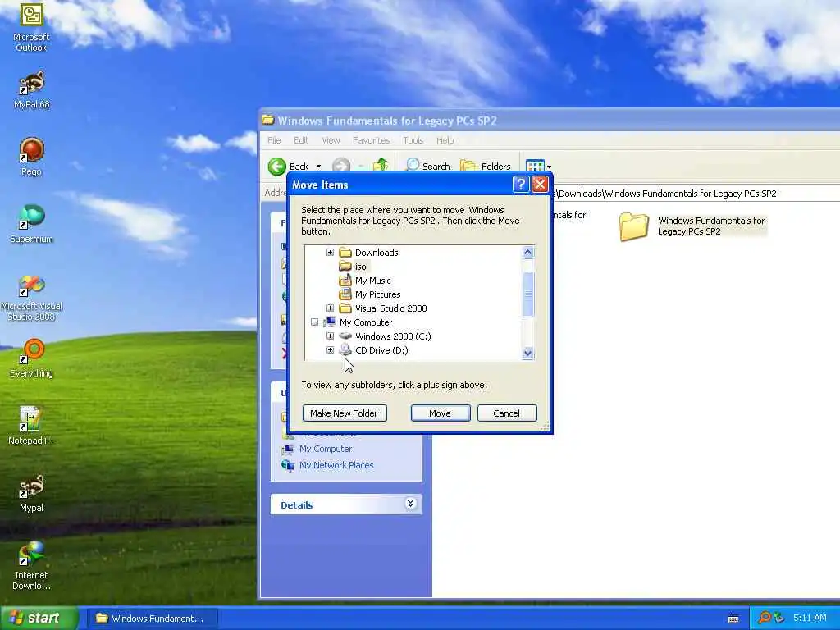Select Downloads folder in the tree
Image resolution: width=840 pixels, height=630 pixels.
377,253
